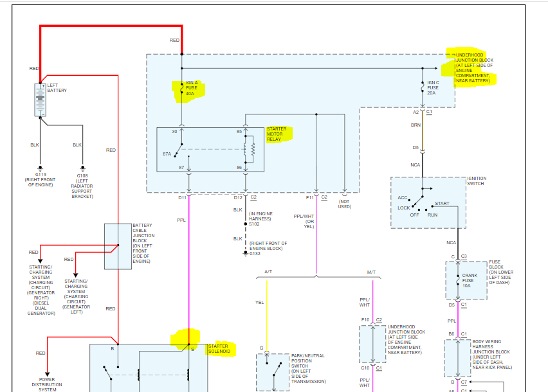Click the park/neutral switch contact symbol
Screen dimensions: 548x392
273,372
